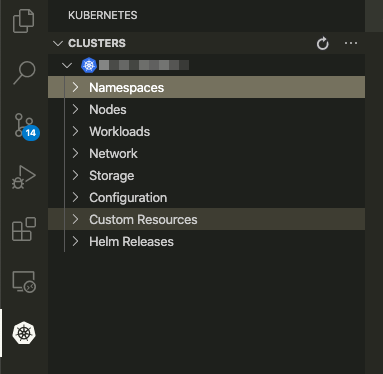Select the Configuration label
This screenshot has height=374, width=383.
128,198
